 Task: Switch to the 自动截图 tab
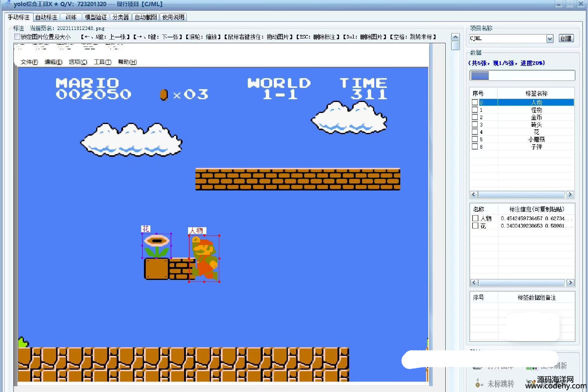pos(145,17)
